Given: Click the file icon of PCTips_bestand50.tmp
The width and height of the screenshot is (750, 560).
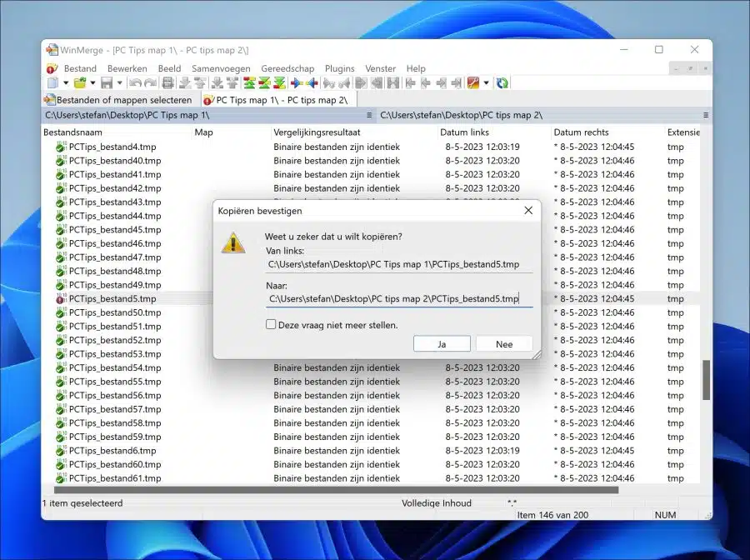Looking at the screenshot, I should 60,312.
